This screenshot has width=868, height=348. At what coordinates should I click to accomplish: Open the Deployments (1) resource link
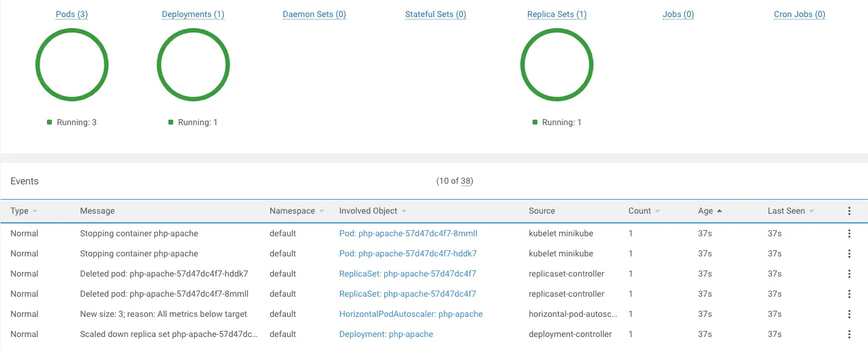pyautogui.click(x=193, y=14)
